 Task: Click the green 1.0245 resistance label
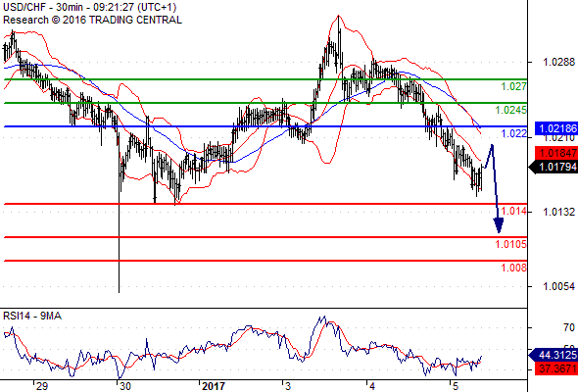[x=511, y=110]
